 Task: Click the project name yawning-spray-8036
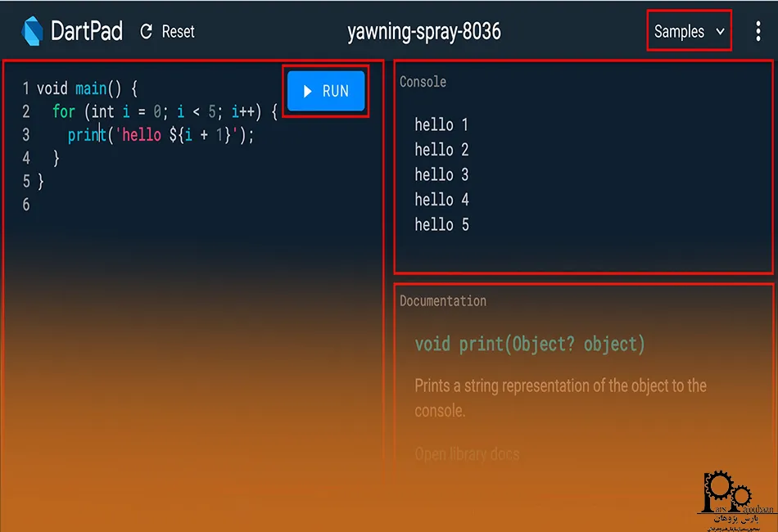[423, 32]
